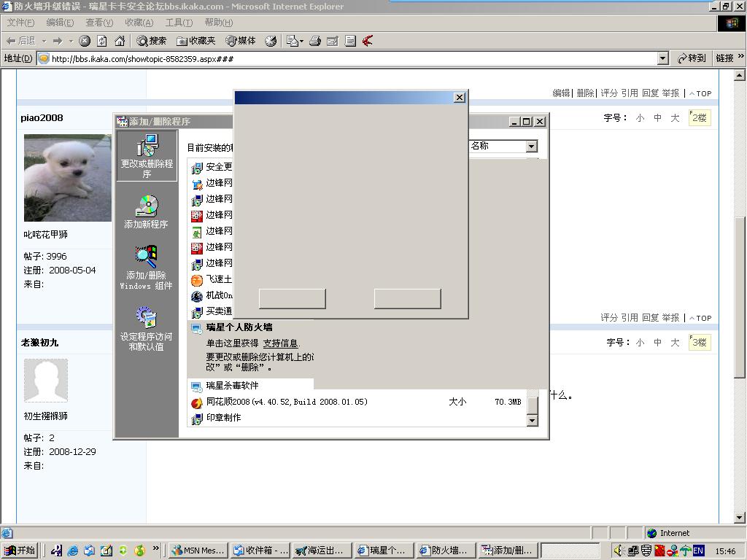
Task: Open the File (文件) menu
Action: tap(20, 23)
